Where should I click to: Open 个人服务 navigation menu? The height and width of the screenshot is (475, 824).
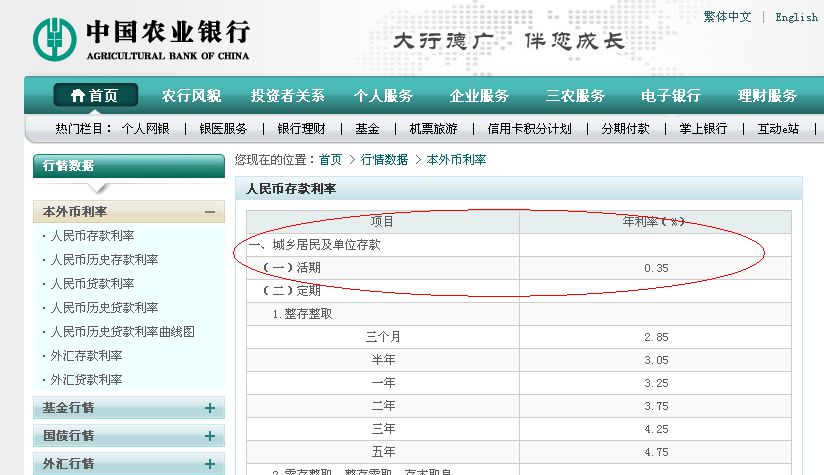pyautogui.click(x=384, y=96)
